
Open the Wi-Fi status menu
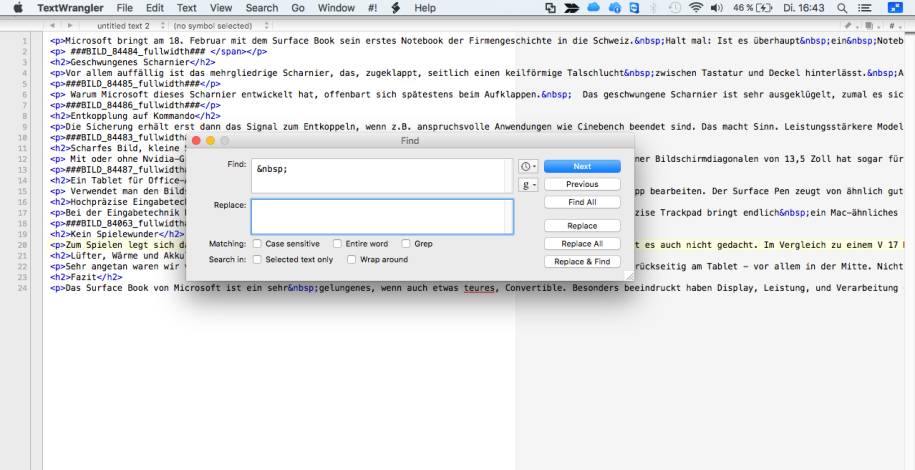tap(696, 8)
